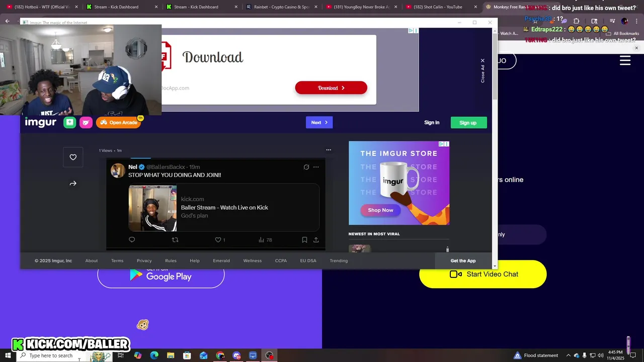Click the share arrow icon under the heart
This screenshot has width=644, height=362.
tap(73, 184)
